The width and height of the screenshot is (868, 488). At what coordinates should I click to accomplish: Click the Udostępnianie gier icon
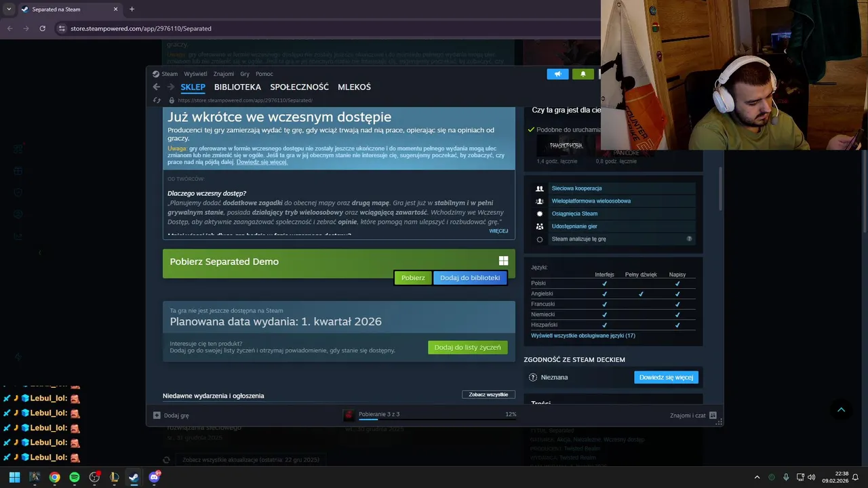point(540,226)
